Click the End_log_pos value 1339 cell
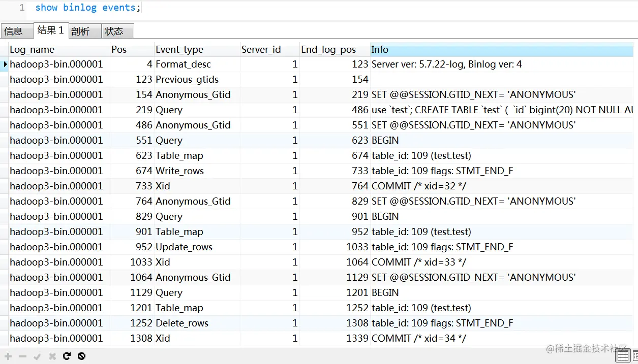The image size is (638, 364). click(335, 339)
